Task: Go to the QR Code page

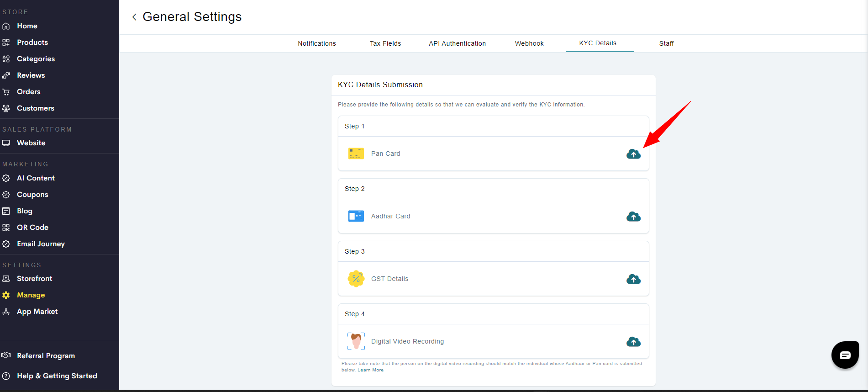Action: pyautogui.click(x=32, y=228)
